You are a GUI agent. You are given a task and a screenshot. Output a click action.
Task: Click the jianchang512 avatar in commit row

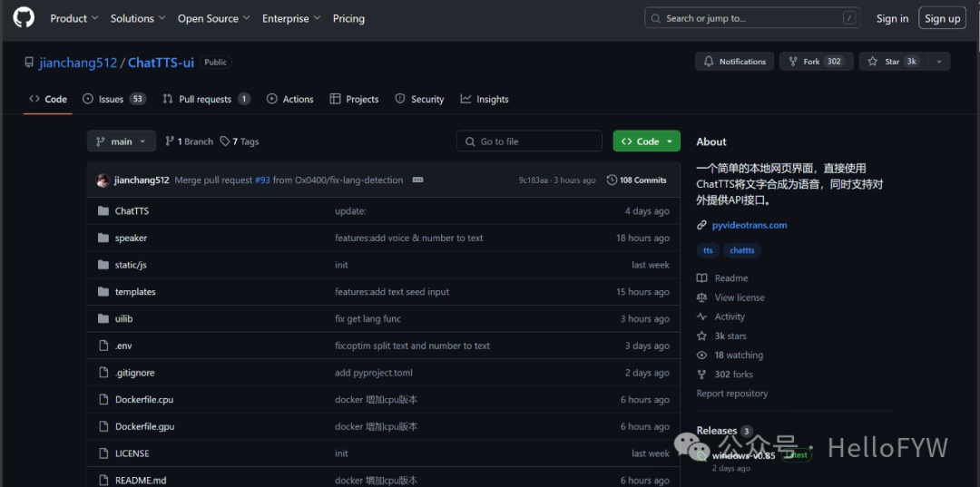tap(103, 180)
